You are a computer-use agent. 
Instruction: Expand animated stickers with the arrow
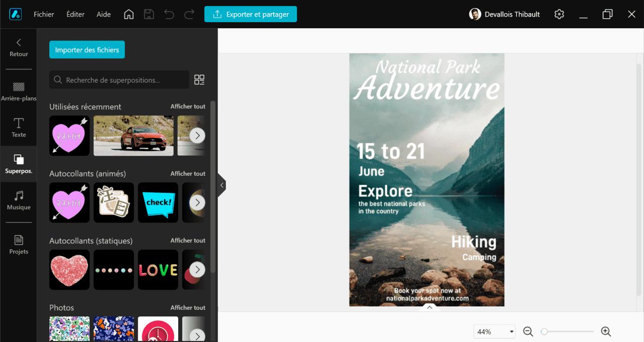[197, 202]
